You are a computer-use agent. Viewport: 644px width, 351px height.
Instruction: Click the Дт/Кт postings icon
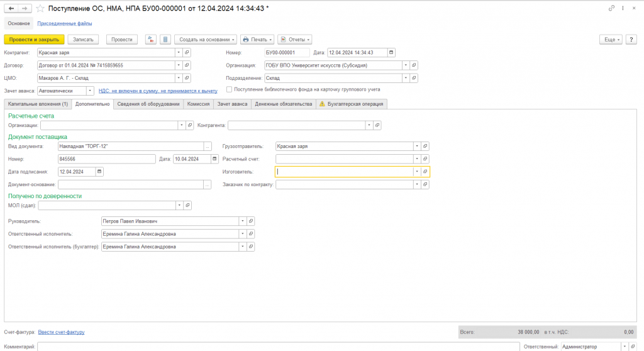151,40
